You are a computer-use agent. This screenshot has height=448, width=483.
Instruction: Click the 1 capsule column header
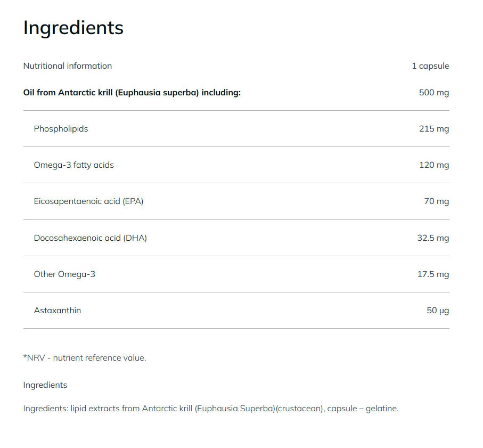pyautogui.click(x=430, y=66)
